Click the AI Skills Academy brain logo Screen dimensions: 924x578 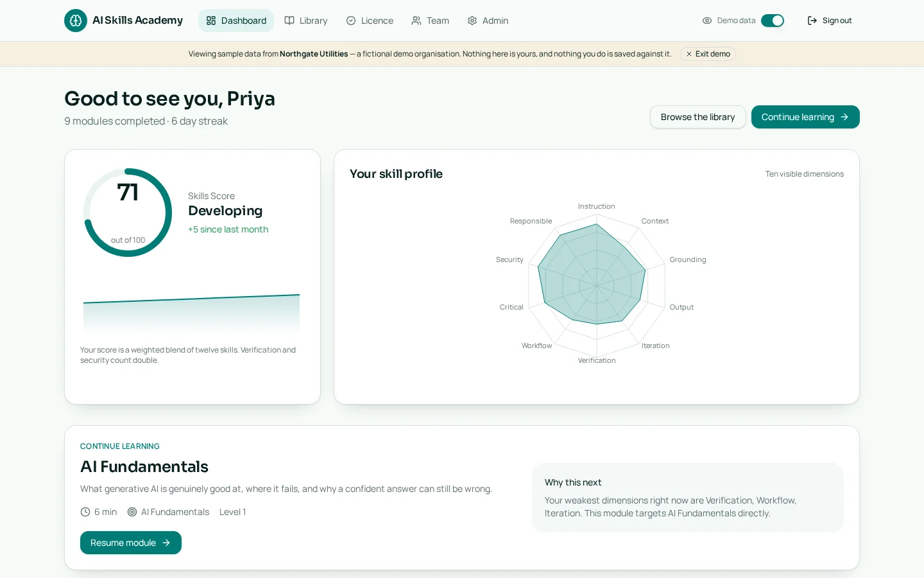pos(76,21)
